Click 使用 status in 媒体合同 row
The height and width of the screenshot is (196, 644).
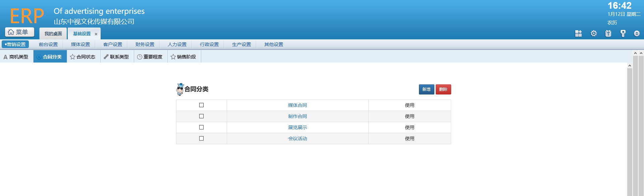click(x=410, y=105)
